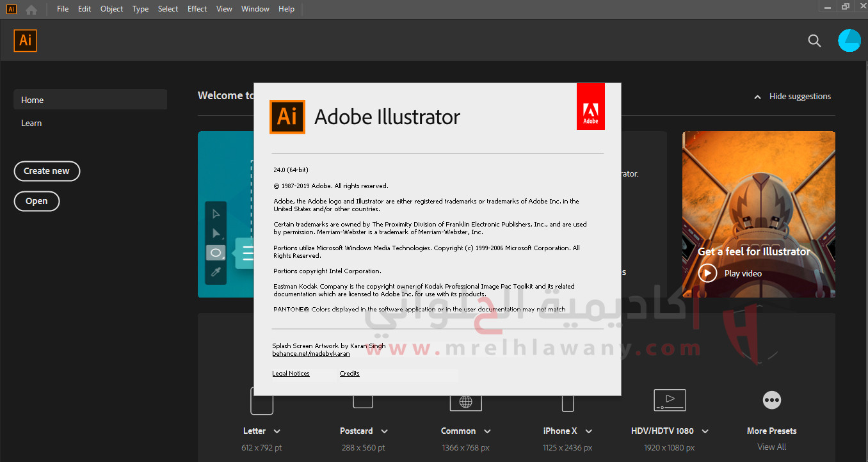The width and height of the screenshot is (868, 462).
Task: Switch to the Learn tab in sidebar
Action: click(x=31, y=123)
